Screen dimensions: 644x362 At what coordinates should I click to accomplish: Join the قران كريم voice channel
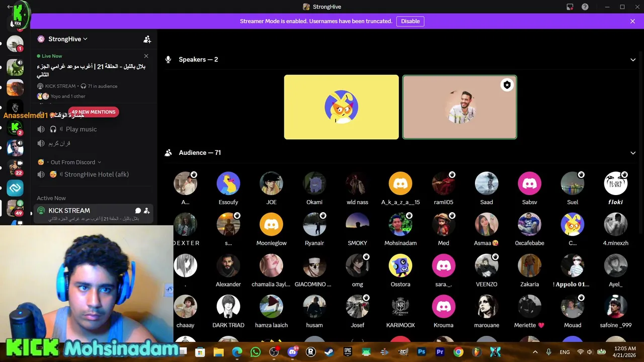(94, 143)
